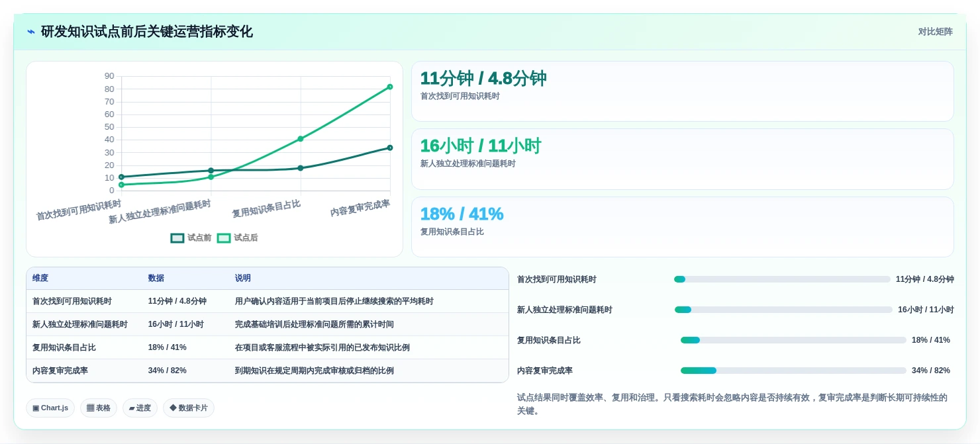Click the 对比矩阵 label in header
This screenshot has height=444, width=980.
click(935, 32)
